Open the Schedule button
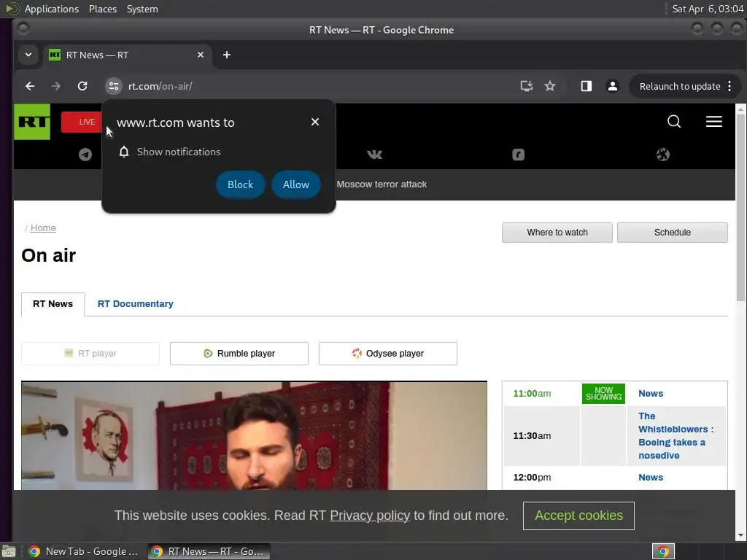This screenshot has width=747, height=560. 672,233
